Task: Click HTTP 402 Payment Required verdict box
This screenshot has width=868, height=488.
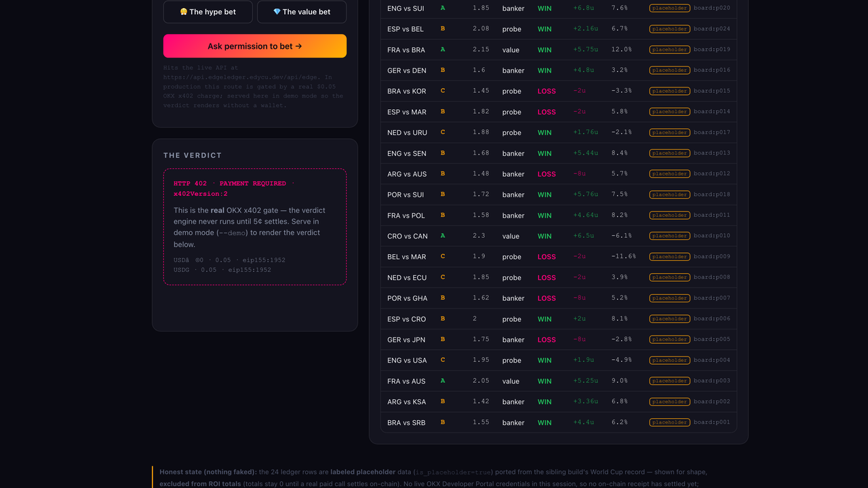Action: (x=255, y=226)
